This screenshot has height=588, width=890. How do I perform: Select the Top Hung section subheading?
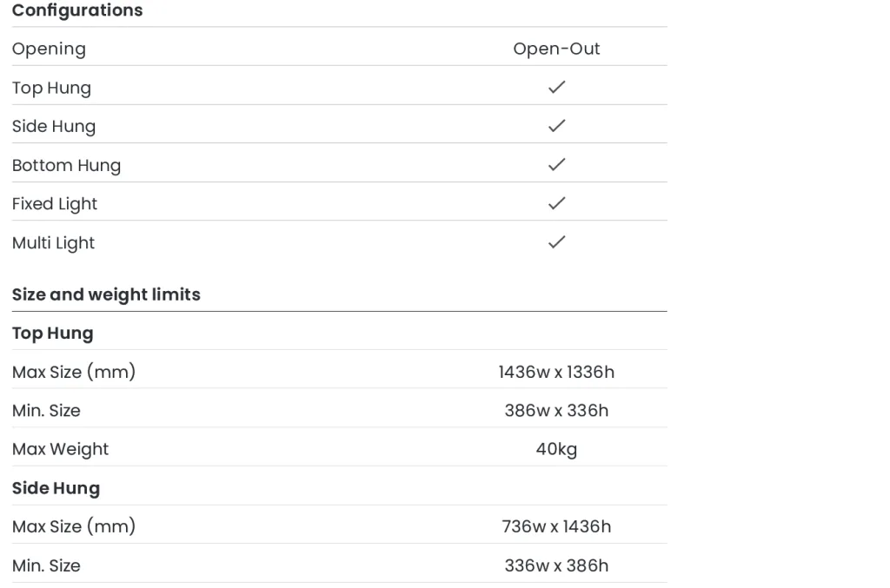(52, 334)
